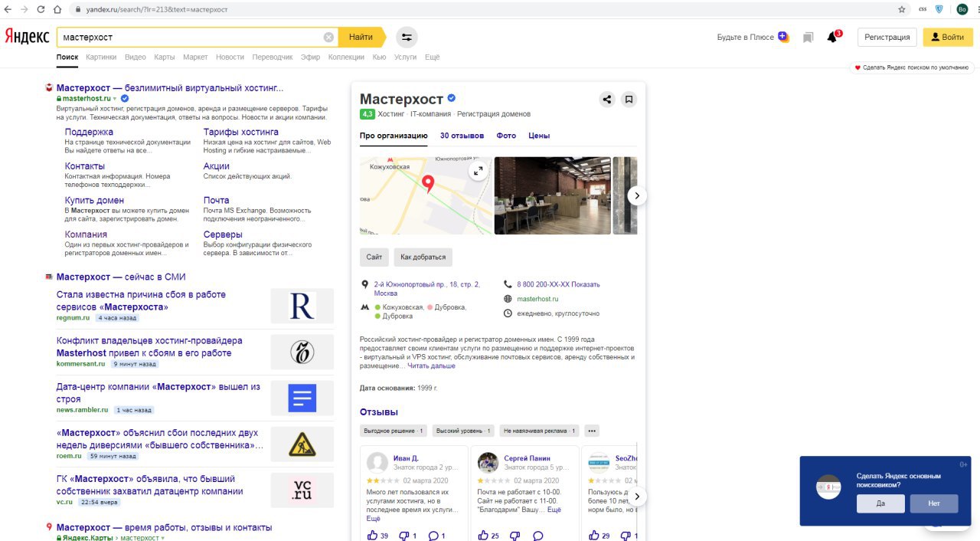The image size is (980, 541).
Task: Show next reviews with arrow
Action: [x=637, y=497]
